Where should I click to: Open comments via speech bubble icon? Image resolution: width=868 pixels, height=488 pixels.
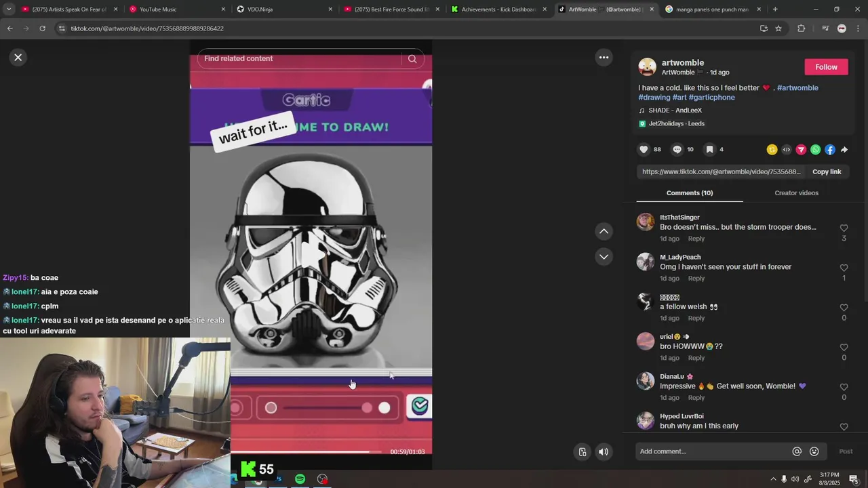pyautogui.click(x=677, y=149)
